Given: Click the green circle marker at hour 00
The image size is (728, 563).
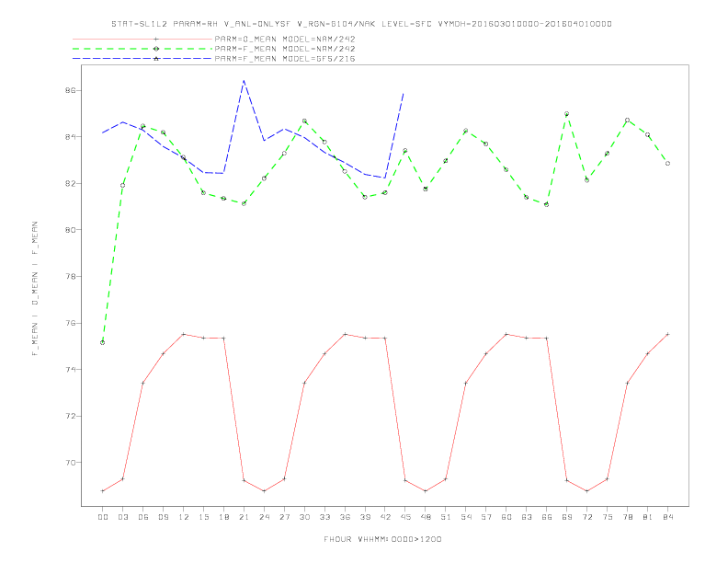Looking at the screenshot, I should 103,343.
